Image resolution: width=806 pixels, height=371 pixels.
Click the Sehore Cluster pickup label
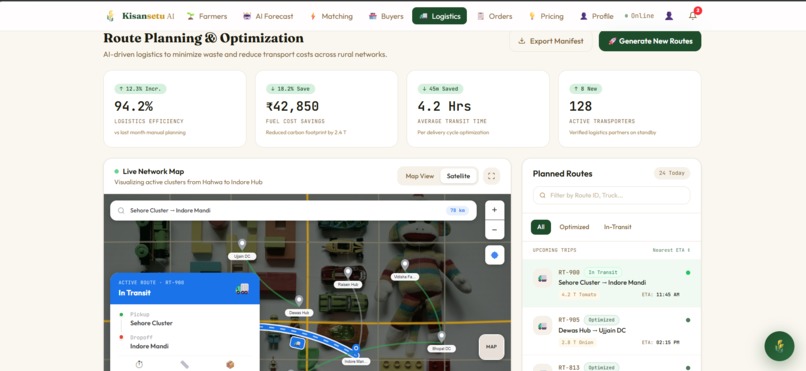click(151, 323)
